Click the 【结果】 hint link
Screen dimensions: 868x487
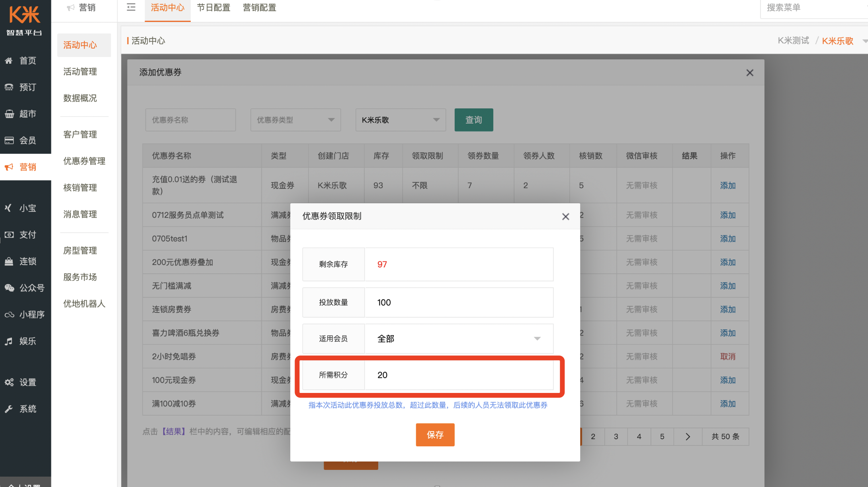[174, 432]
